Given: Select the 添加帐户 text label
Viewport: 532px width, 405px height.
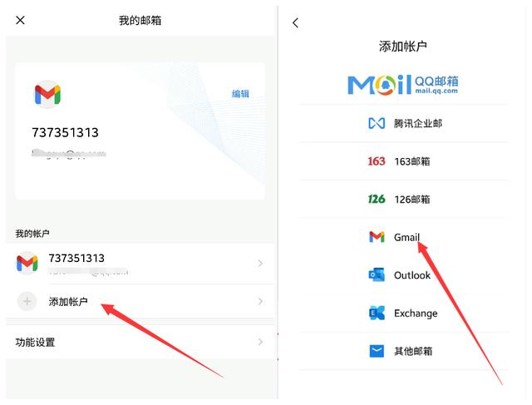Looking at the screenshot, I should click(x=68, y=301).
